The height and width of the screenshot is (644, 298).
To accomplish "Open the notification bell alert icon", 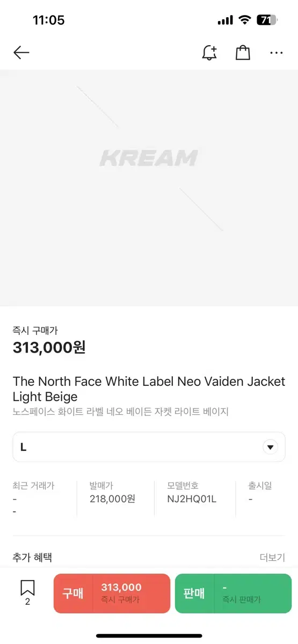I will tap(209, 53).
